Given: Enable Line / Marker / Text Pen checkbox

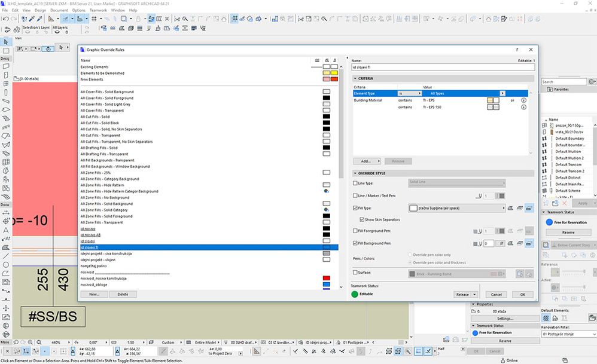Looking at the screenshot, I should [355, 195].
